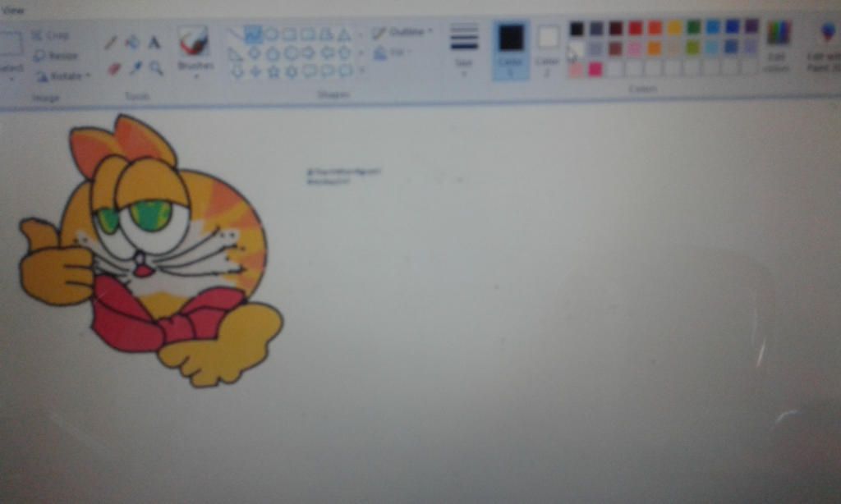Click the Resize button
Image resolution: width=841 pixels, height=504 pixels.
tap(56, 56)
